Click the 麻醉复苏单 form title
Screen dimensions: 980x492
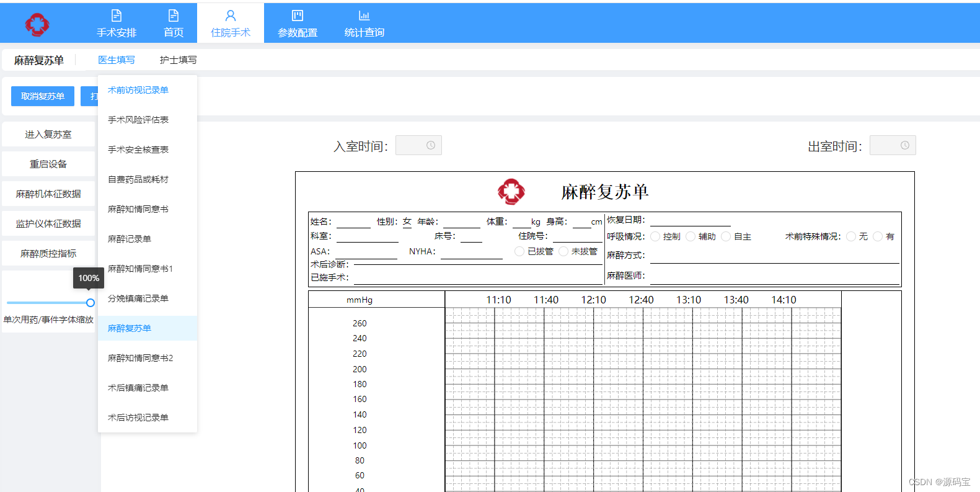(x=605, y=192)
